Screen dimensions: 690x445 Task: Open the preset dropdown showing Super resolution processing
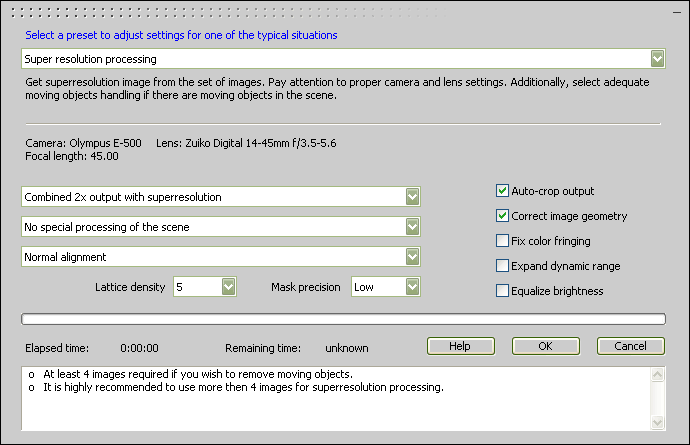pos(343,59)
